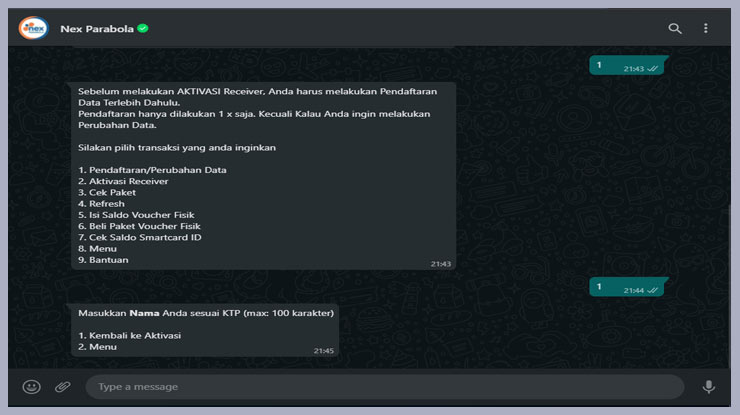
Task: Click the line "1. Kembali ke Aktivasi"
Action: coord(129,336)
